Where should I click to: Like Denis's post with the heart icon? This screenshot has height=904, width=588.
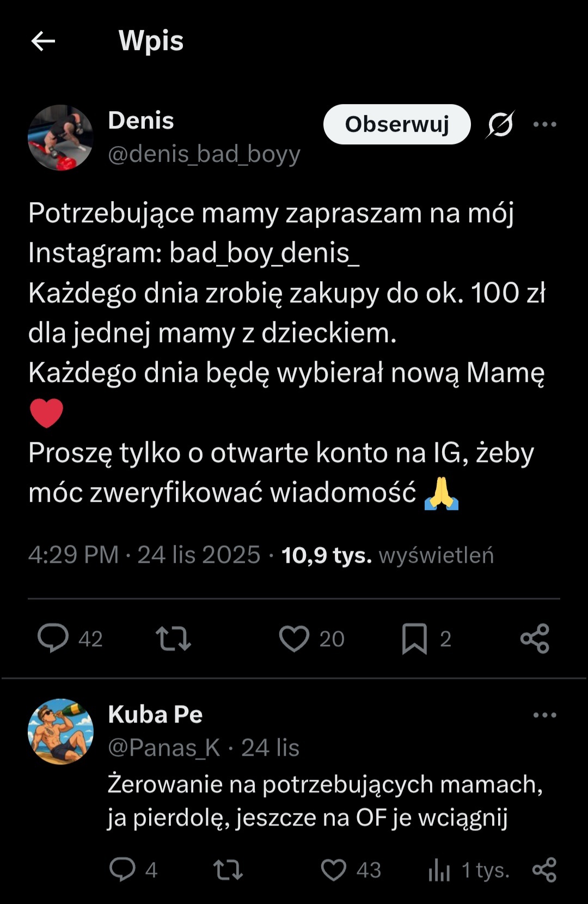point(294,638)
